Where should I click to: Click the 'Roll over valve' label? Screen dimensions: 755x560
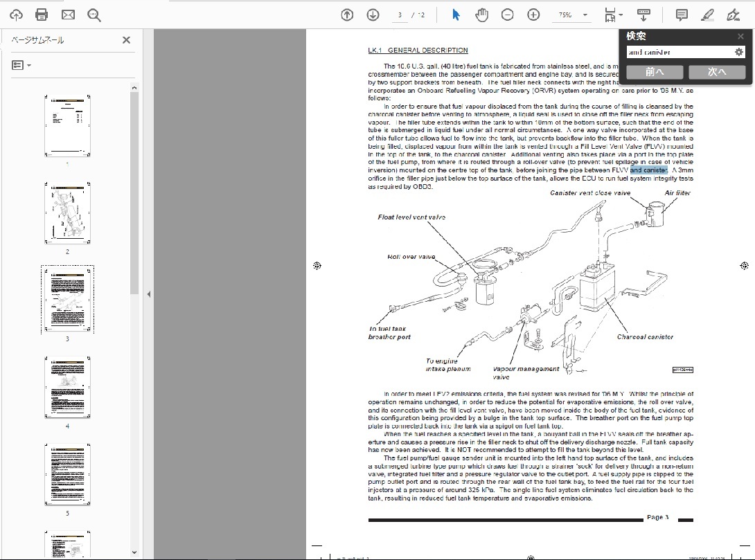pos(411,257)
